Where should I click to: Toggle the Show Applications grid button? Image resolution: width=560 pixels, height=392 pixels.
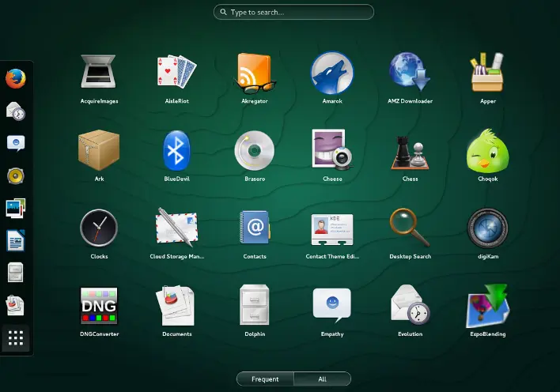(x=16, y=337)
